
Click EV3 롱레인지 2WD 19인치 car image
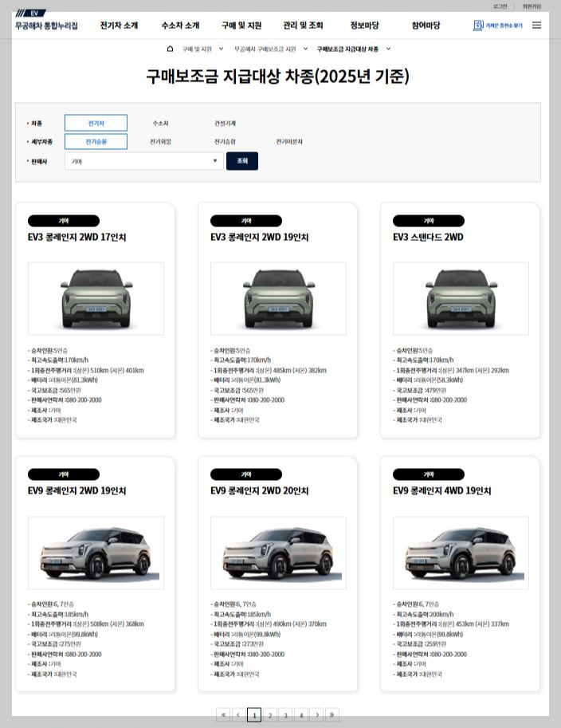[x=278, y=298]
